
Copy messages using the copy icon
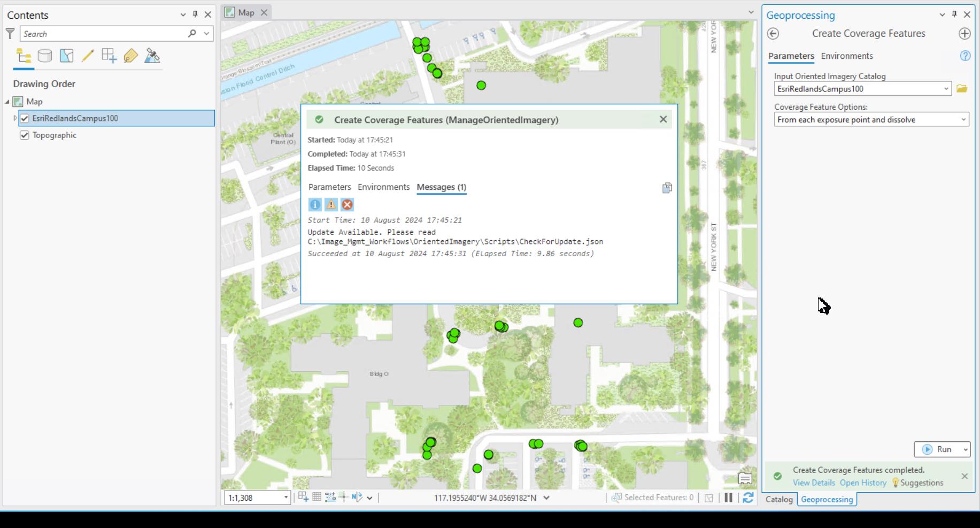tap(667, 188)
